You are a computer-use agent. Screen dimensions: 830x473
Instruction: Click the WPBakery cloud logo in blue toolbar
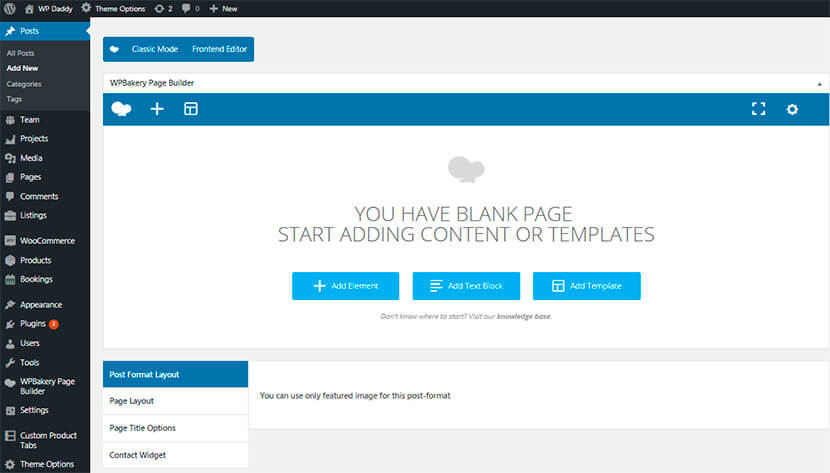click(x=121, y=109)
